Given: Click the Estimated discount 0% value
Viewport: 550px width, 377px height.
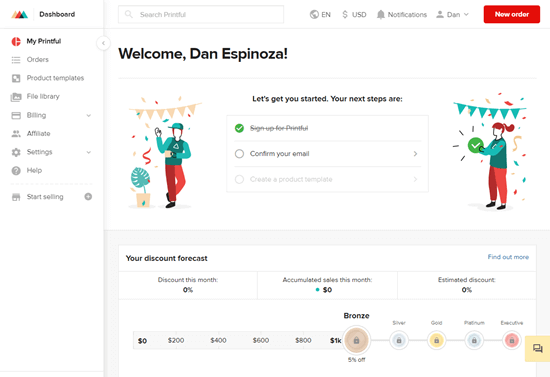Looking at the screenshot, I should pos(467,290).
